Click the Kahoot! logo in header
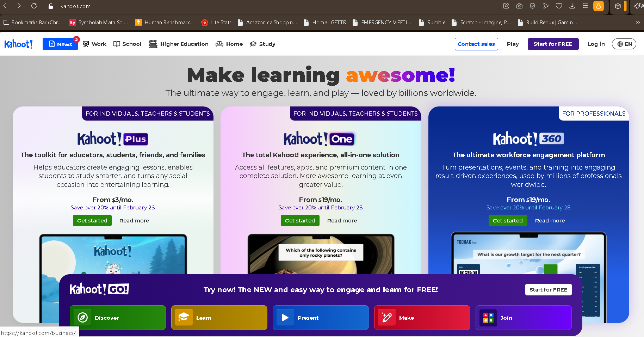The height and width of the screenshot is (337, 644). click(18, 44)
